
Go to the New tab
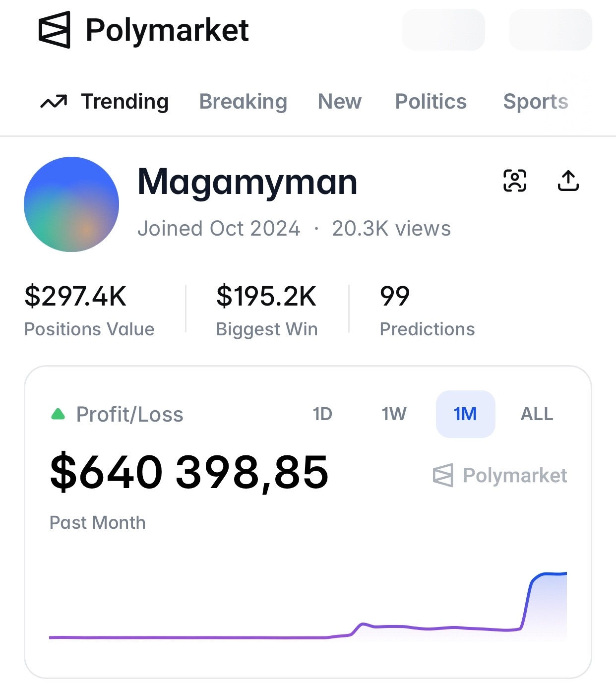(340, 102)
